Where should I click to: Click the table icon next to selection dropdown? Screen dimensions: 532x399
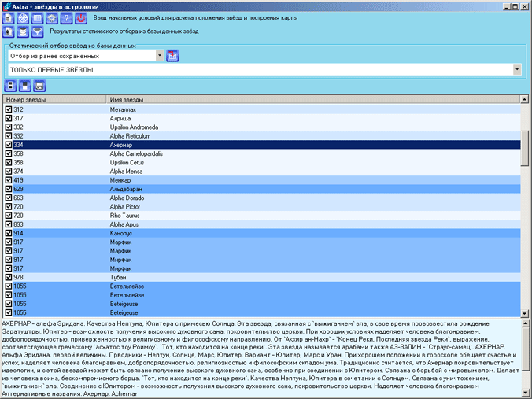click(x=173, y=55)
